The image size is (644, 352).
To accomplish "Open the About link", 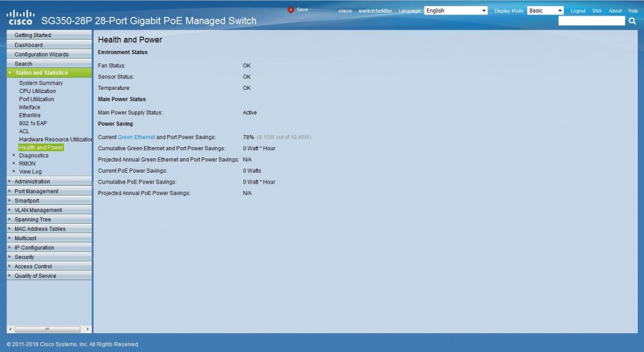I will click(615, 11).
